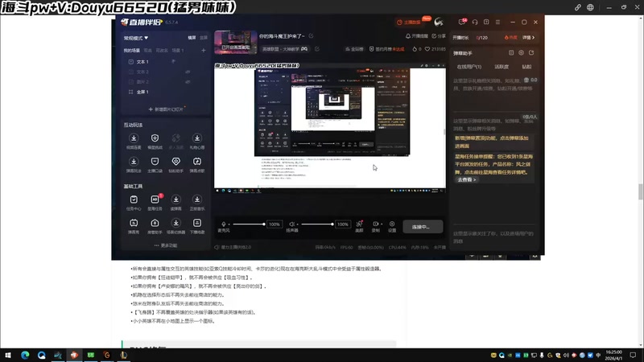Edit the stream title pencil icon
The height and width of the screenshot is (362, 644).
311,36
